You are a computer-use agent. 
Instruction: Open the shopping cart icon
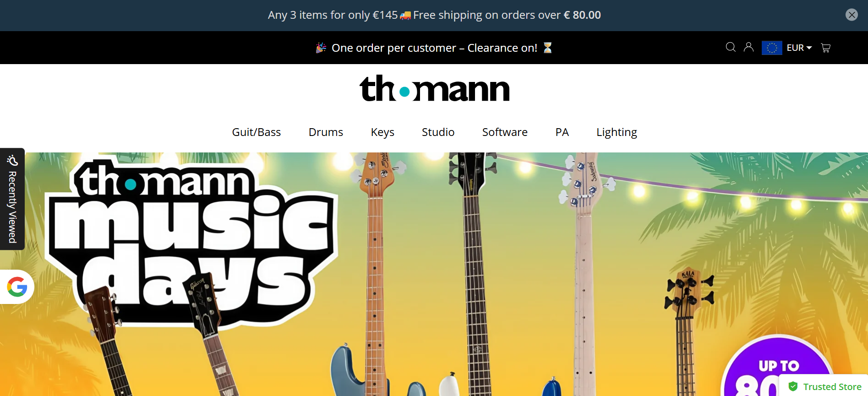coord(825,48)
